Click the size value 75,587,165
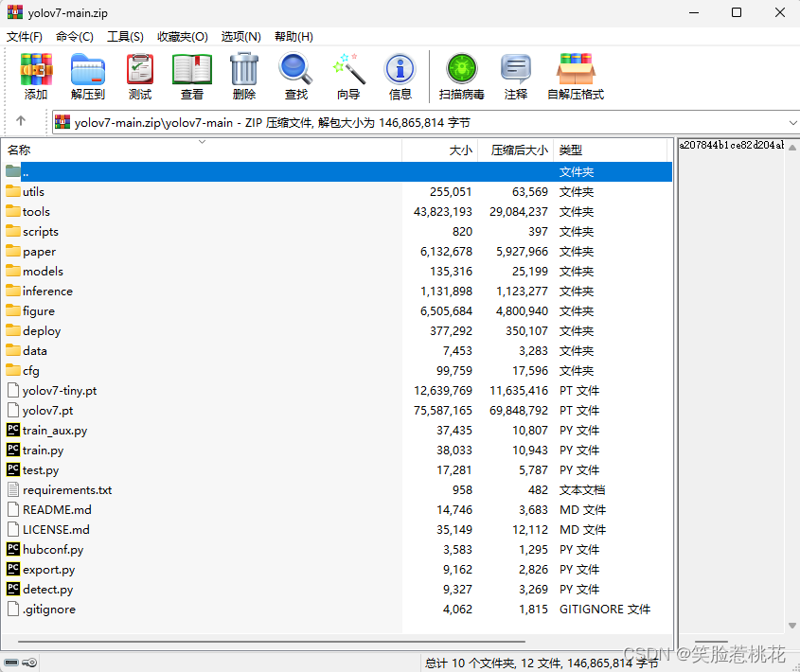The width and height of the screenshot is (800, 672). (x=443, y=410)
